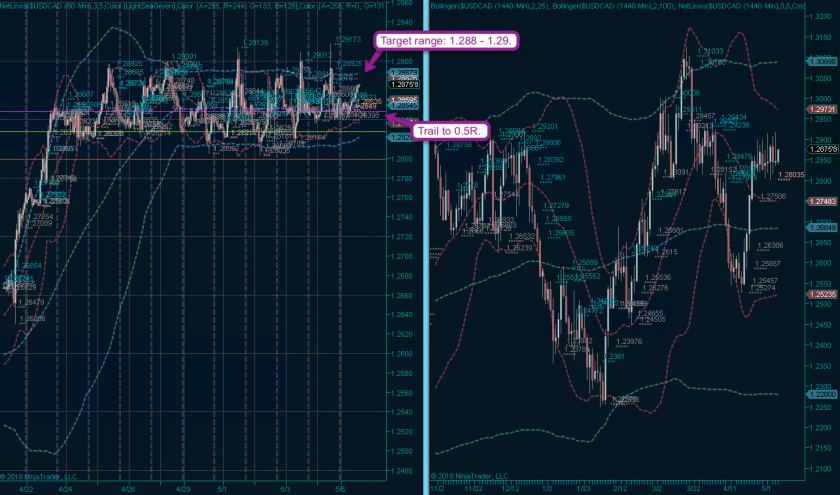Viewport: 840px width, 495px height.
Task: Click the 1.26849 blue price marker
Action: point(818,228)
